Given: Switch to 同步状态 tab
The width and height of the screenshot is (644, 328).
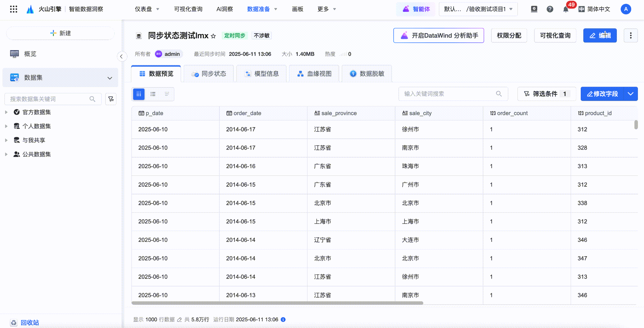Looking at the screenshot, I should (209, 74).
